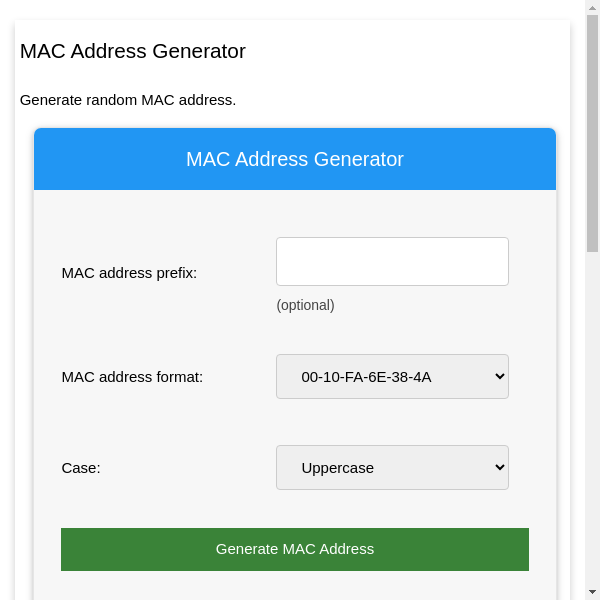Click the "MAC address format:" label

[132, 377]
